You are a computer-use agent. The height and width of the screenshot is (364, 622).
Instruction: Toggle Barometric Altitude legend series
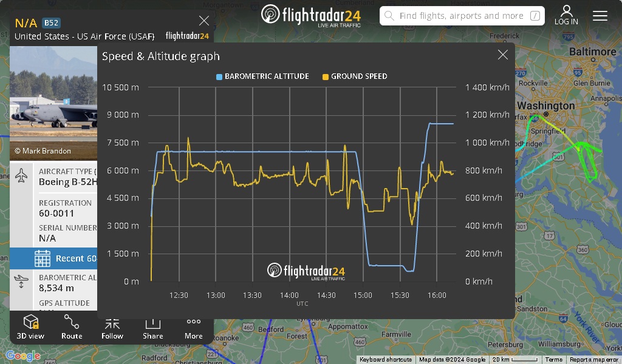pos(262,76)
